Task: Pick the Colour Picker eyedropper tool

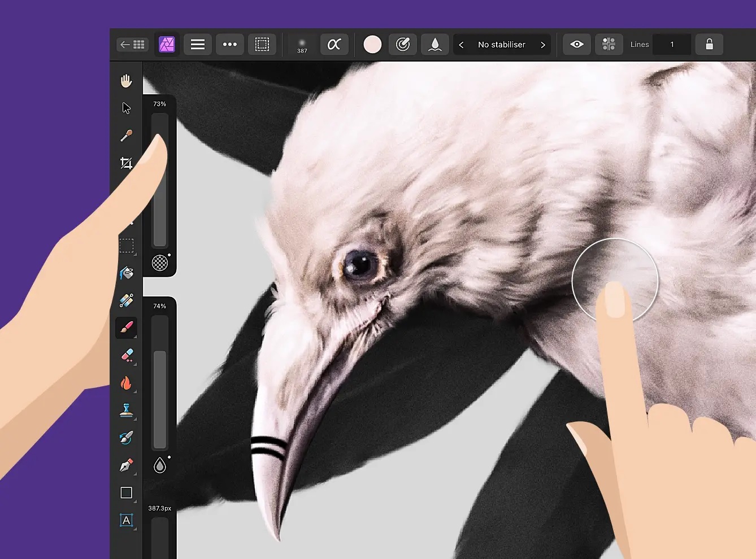Action: [x=126, y=136]
